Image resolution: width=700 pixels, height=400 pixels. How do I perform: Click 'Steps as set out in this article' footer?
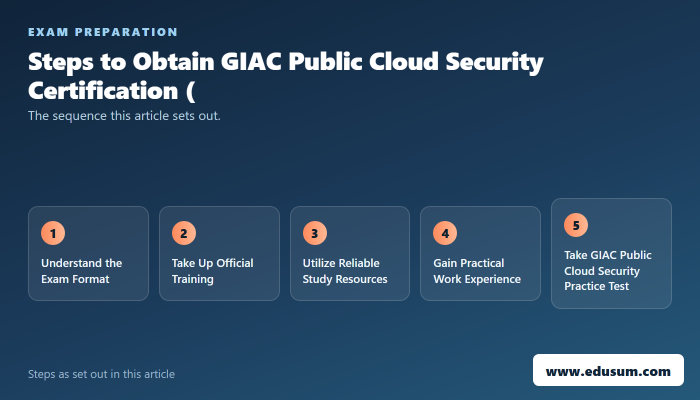coord(101,374)
